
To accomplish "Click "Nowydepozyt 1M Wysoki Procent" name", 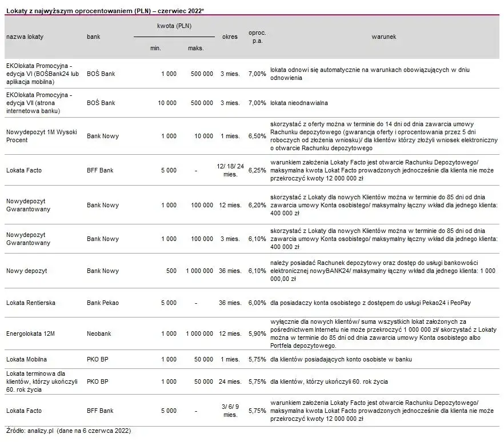I will click(42, 136).
